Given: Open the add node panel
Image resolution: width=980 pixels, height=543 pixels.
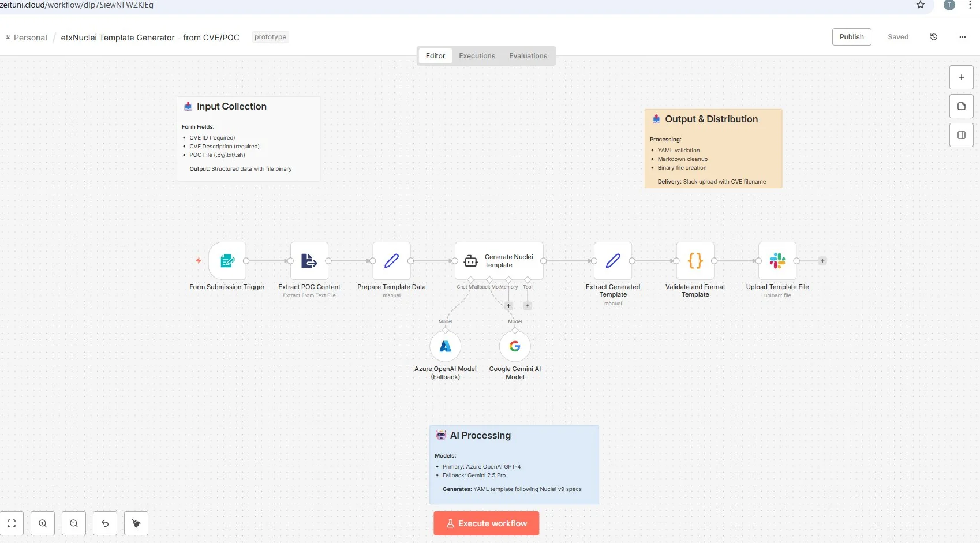Looking at the screenshot, I should tap(961, 77).
